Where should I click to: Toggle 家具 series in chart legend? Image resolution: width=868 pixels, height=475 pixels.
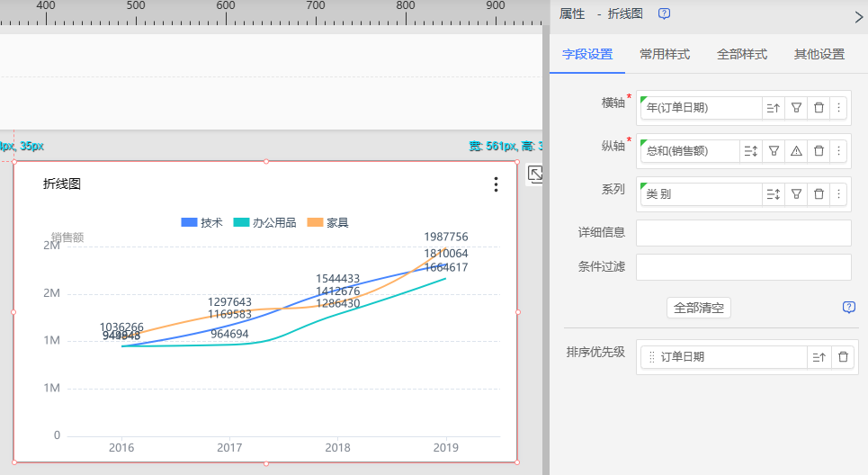coord(328,222)
